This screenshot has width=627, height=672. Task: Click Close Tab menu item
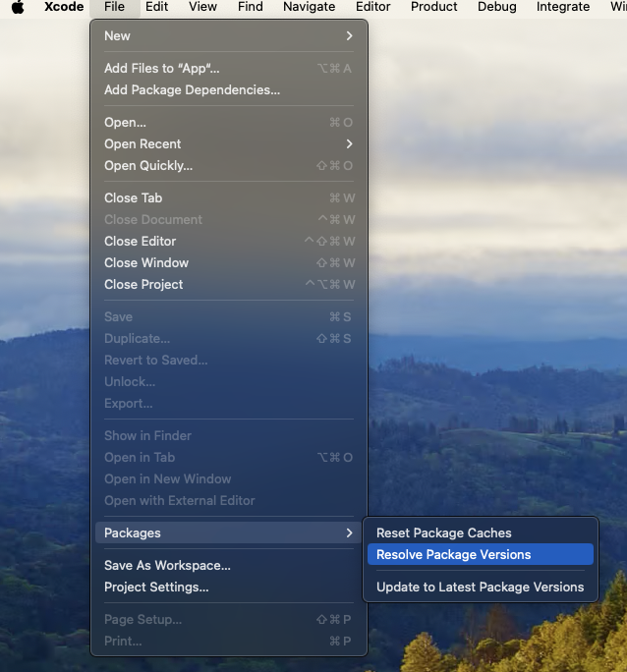click(133, 198)
